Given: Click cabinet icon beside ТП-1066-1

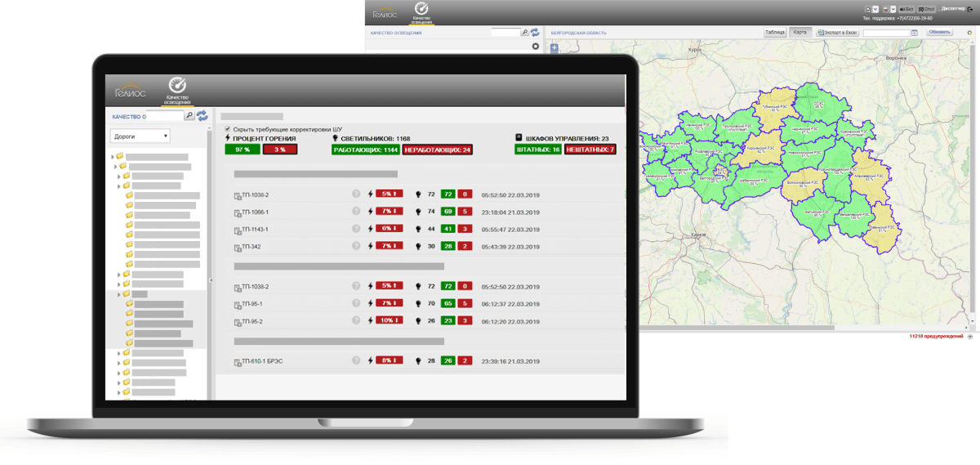Looking at the screenshot, I should [x=238, y=212].
